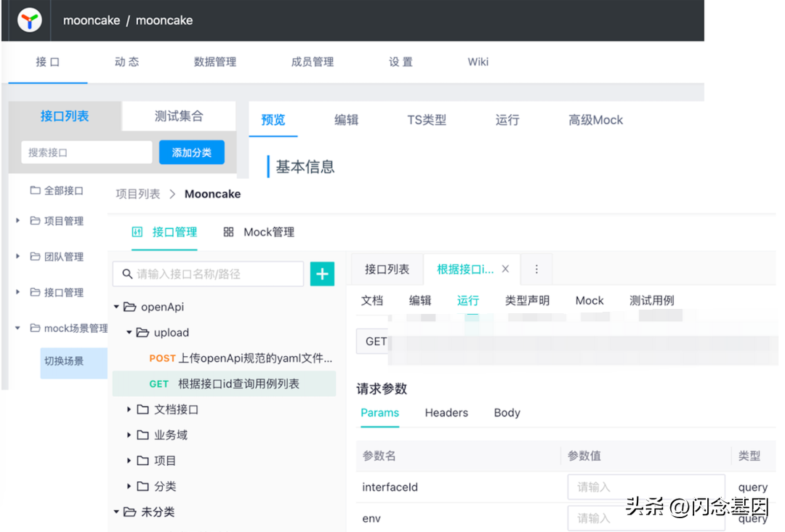Expand the 文档接口 folder
Viewport: 785px width, 532px height.
tap(129, 409)
